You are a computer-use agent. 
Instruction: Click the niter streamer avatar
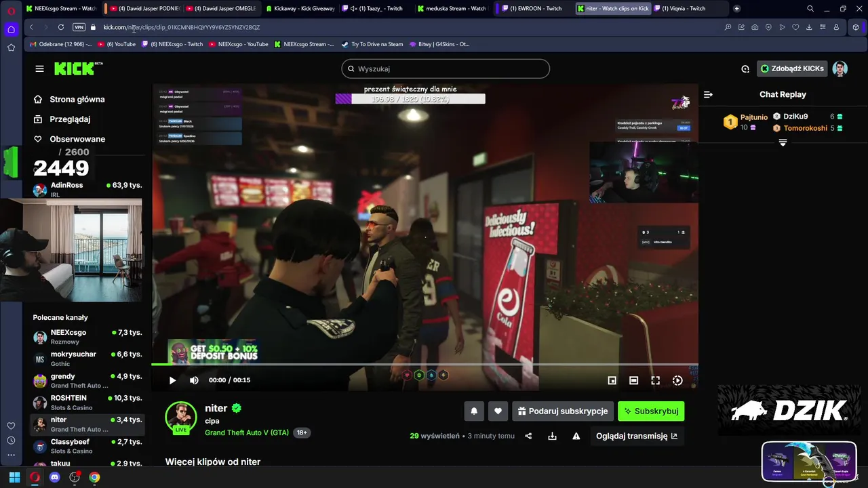pyautogui.click(x=180, y=418)
